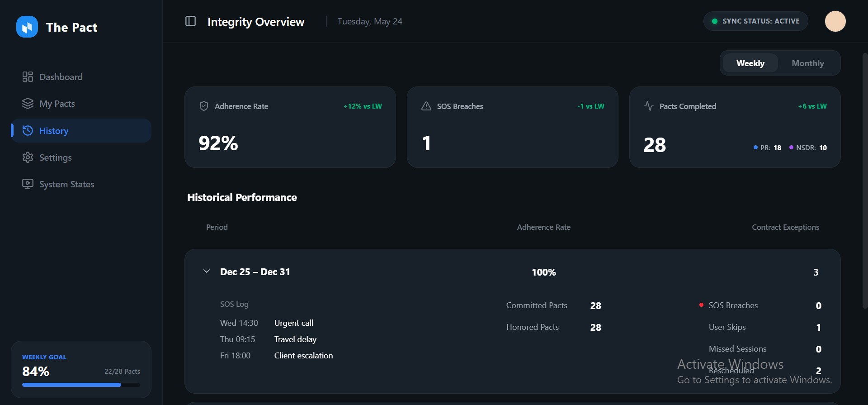Click the Period column header
This screenshot has width=868, height=405.
coord(217,227)
